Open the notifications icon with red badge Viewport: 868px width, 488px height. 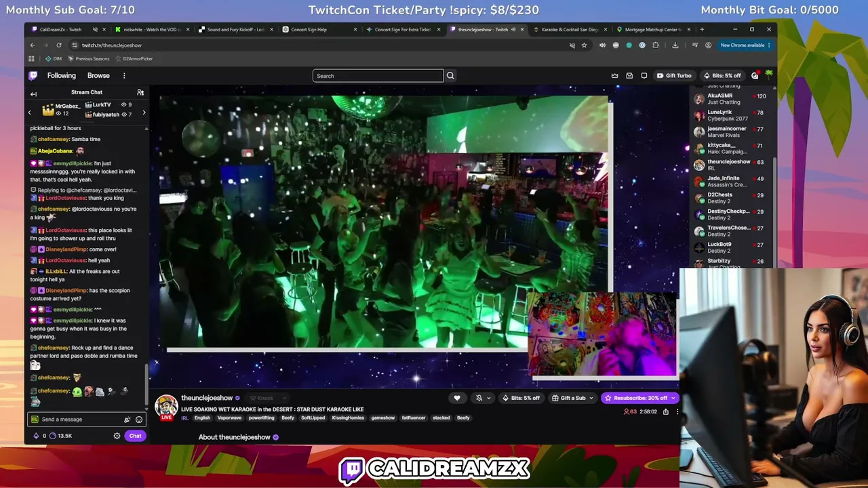pos(755,75)
